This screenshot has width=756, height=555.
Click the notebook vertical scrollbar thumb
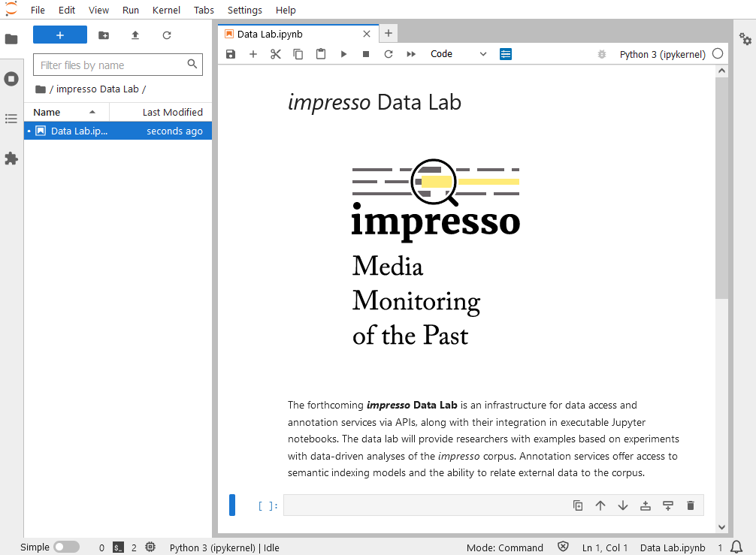721,188
